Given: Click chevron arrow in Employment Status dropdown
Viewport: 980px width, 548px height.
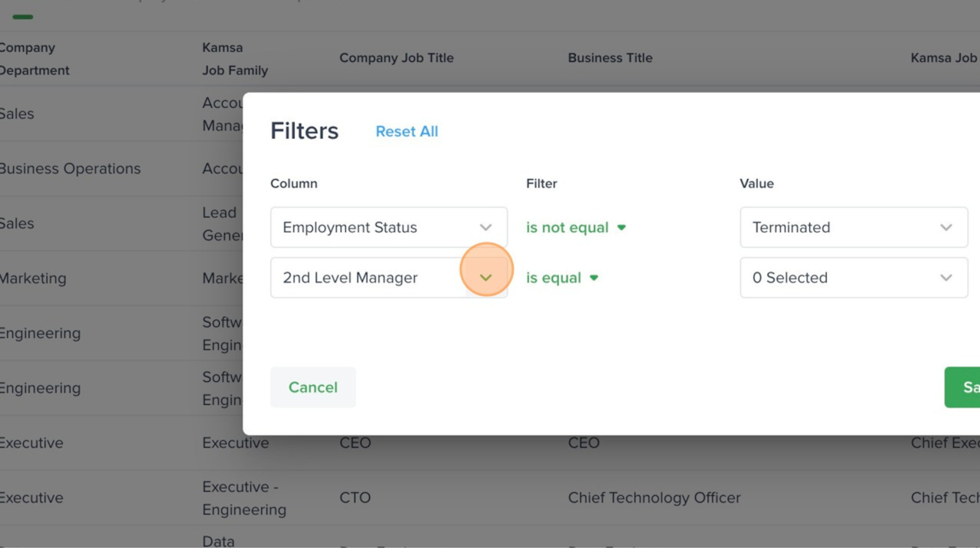Looking at the screenshot, I should pos(485,227).
